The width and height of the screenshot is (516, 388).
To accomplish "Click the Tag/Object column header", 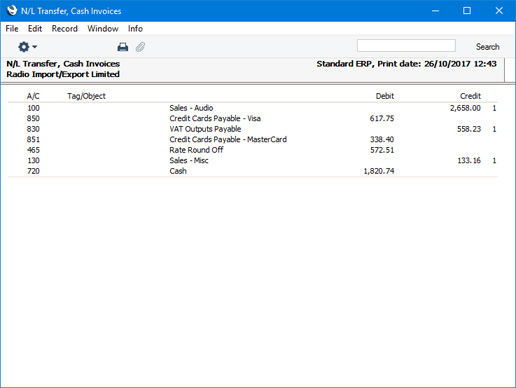I will [86, 96].
